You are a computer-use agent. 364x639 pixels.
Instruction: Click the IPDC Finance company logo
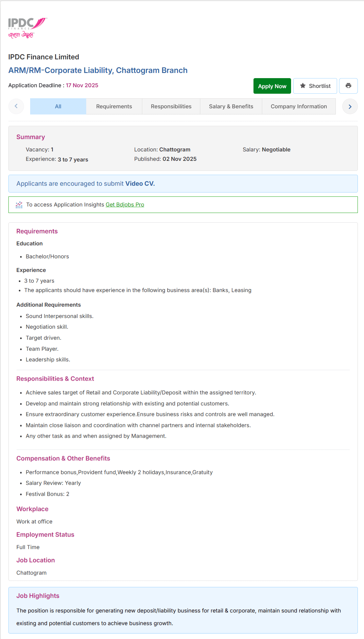[28, 28]
